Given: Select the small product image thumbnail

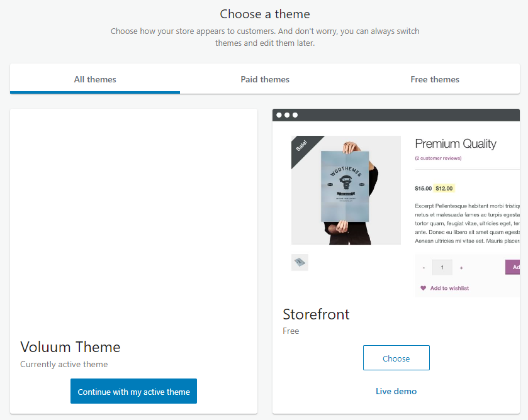Looking at the screenshot, I should (300, 262).
